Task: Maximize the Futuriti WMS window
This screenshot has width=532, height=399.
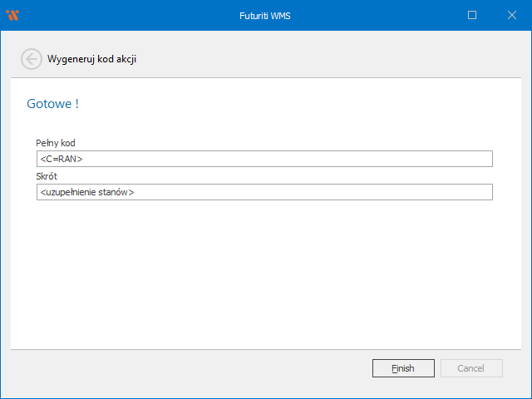Action: pyautogui.click(x=472, y=15)
